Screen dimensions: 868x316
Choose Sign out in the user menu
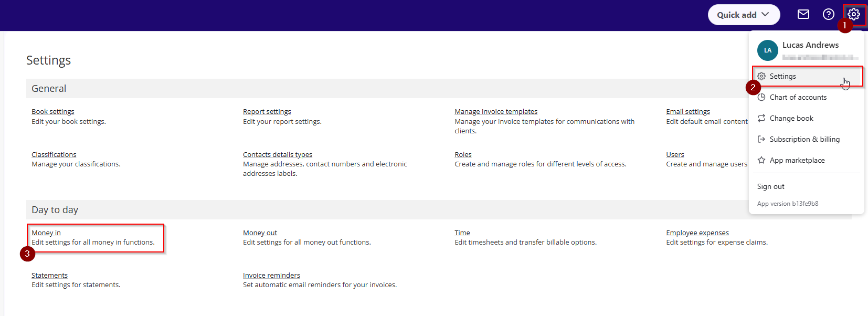coord(771,186)
